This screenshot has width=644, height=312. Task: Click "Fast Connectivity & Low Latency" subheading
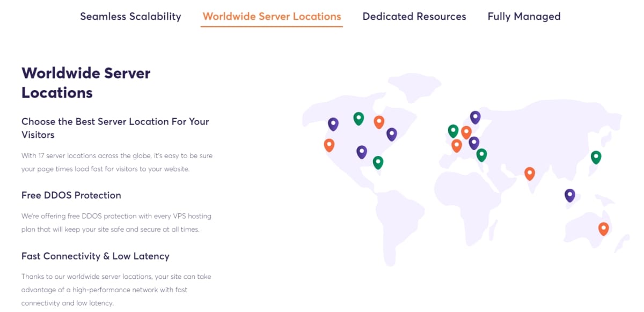tap(96, 256)
